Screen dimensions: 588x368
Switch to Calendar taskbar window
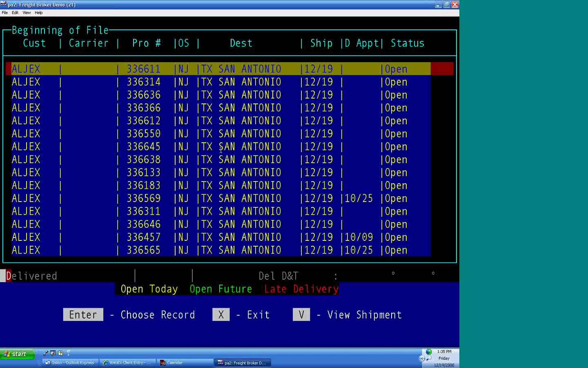tap(185, 363)
